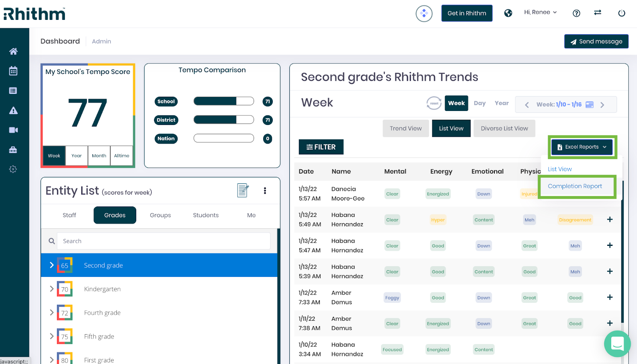Open the Home icon in sidebar
The image size is (637, 364).
click(13, 51)
